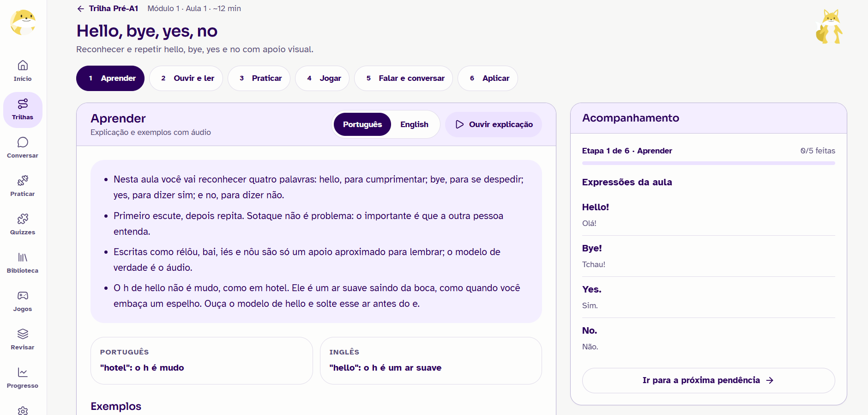Click the Hello! expression entry
This screenshot has height=415, width=868.
click(x=708, y=215)
